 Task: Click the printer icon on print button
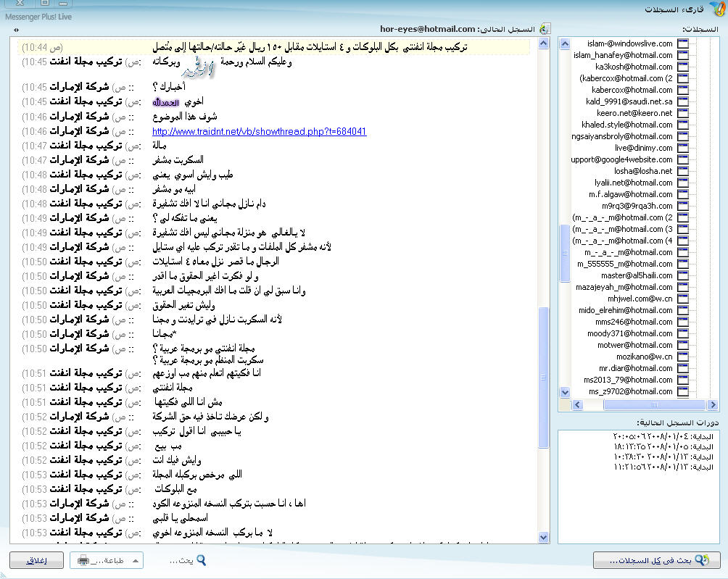click(83, 560)
